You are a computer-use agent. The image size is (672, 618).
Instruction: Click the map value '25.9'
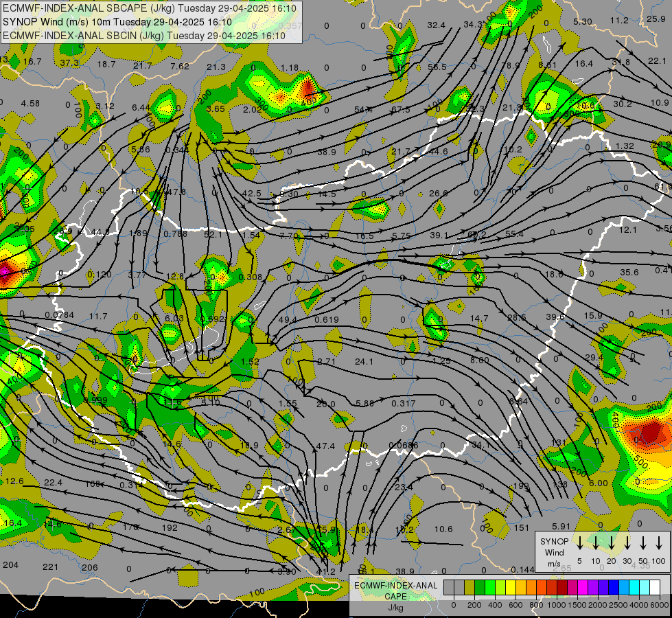point(656,19)
